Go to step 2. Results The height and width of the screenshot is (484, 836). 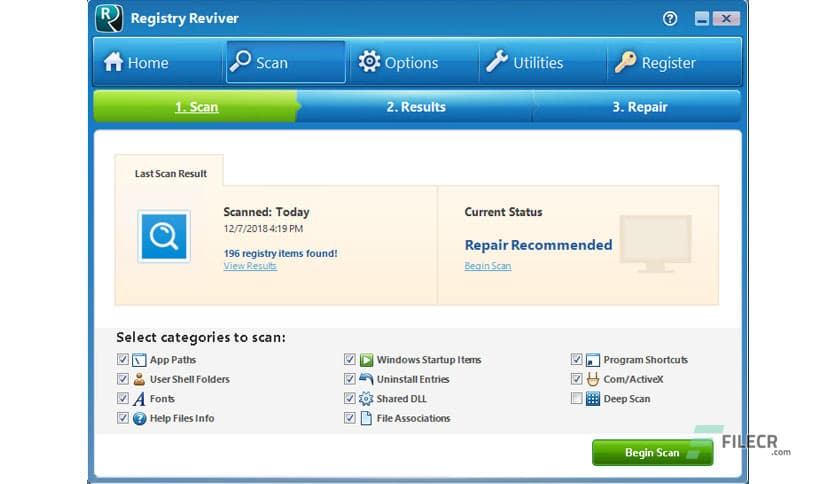(416, 107)
